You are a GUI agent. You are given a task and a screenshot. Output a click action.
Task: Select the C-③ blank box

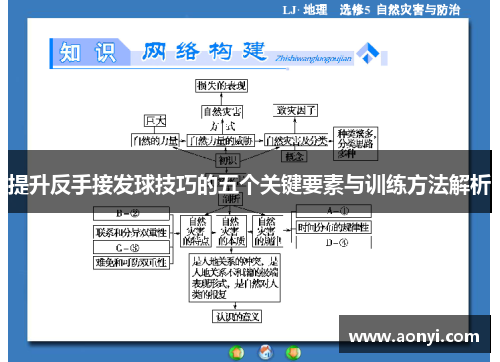click(131, 248)
